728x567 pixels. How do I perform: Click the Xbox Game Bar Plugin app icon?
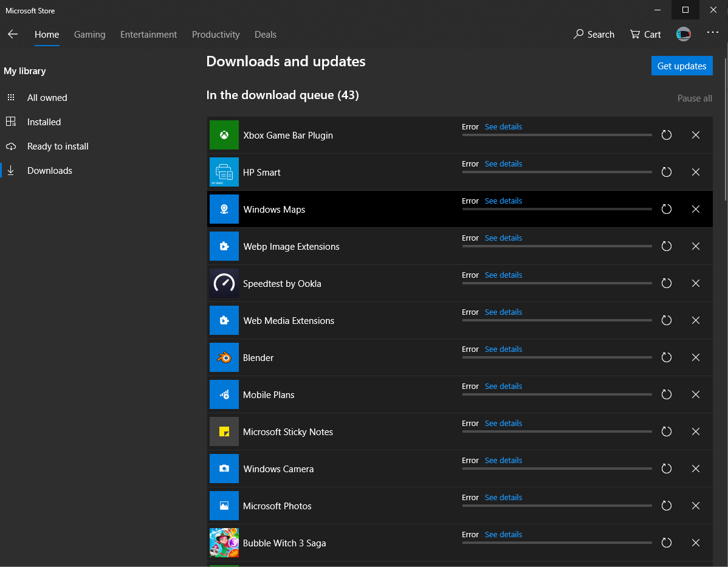[x=224, y=135]
